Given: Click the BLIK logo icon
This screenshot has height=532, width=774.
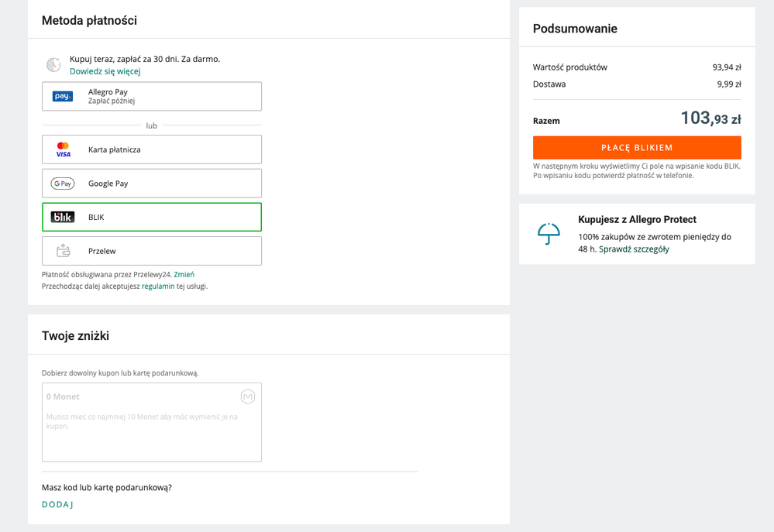Looking at the screenshot, I should pyautogui.click(x=63, y=218).
